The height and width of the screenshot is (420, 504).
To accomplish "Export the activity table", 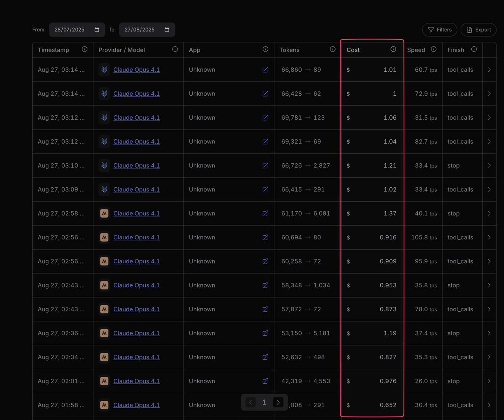I will pyautogui.click(x=478, y=30).
